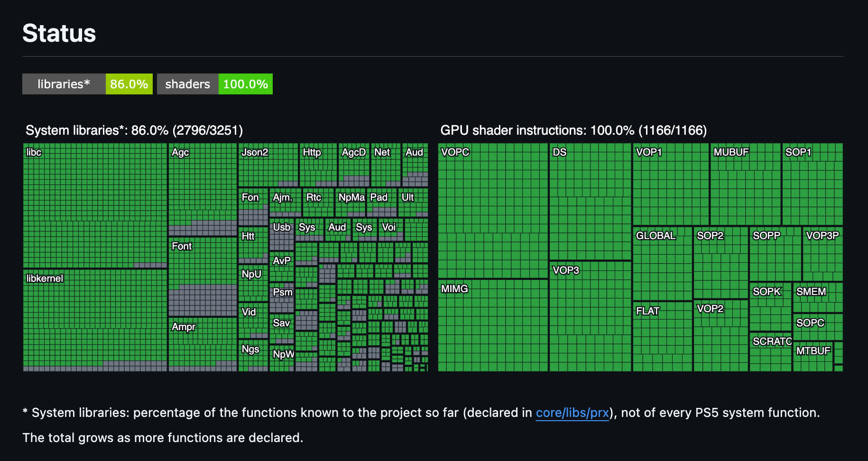The height and width of the screenshot is (461, 868).
Task: Click the NpW library block
Action: (282, 359)
